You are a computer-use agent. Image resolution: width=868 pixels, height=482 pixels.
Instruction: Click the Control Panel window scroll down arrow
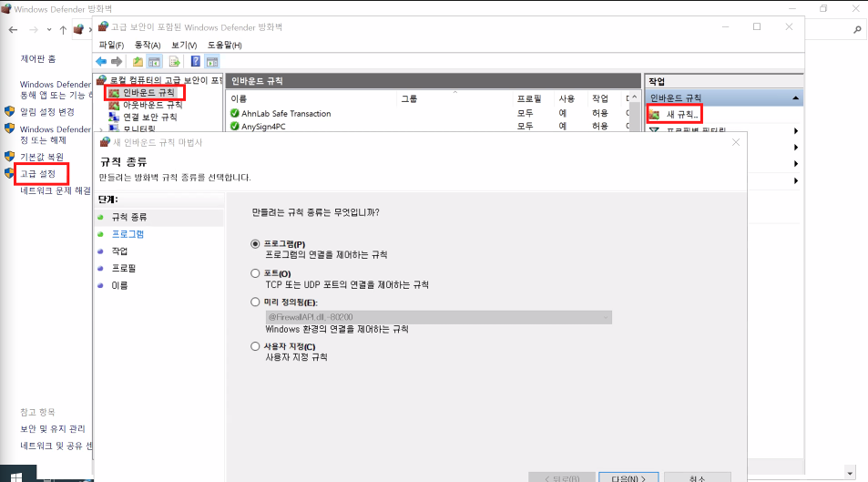click(850, 473)
